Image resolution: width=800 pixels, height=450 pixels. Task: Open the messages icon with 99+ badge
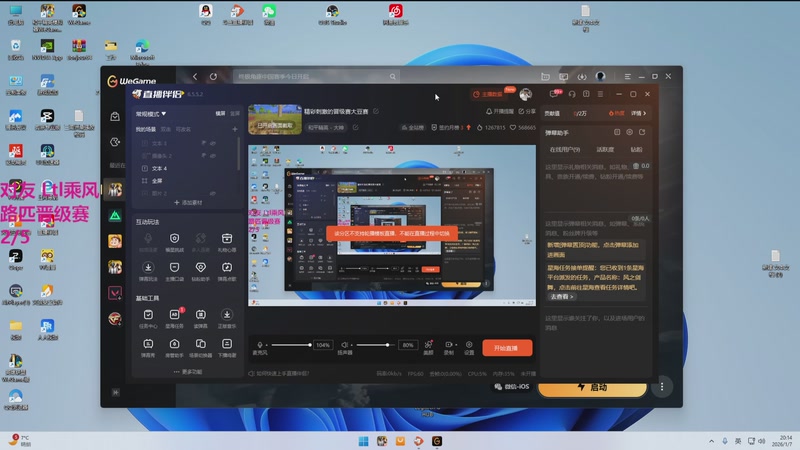click(x=554, y=94)
